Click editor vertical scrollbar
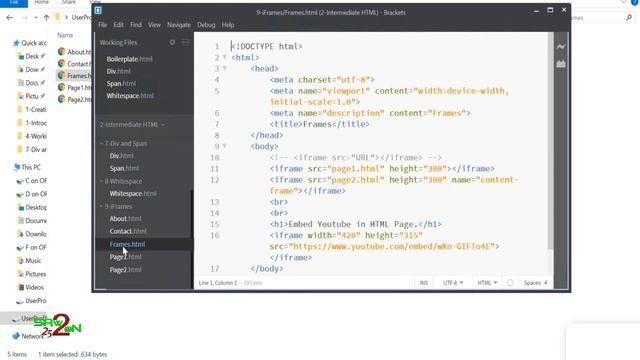640x360 pixels. [550, 141]
